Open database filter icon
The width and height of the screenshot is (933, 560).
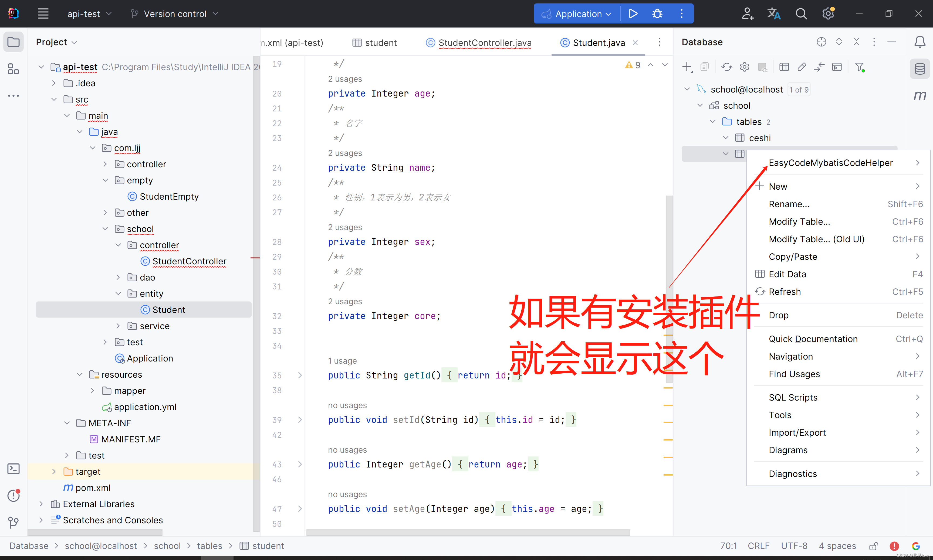(x=860, y=67)
